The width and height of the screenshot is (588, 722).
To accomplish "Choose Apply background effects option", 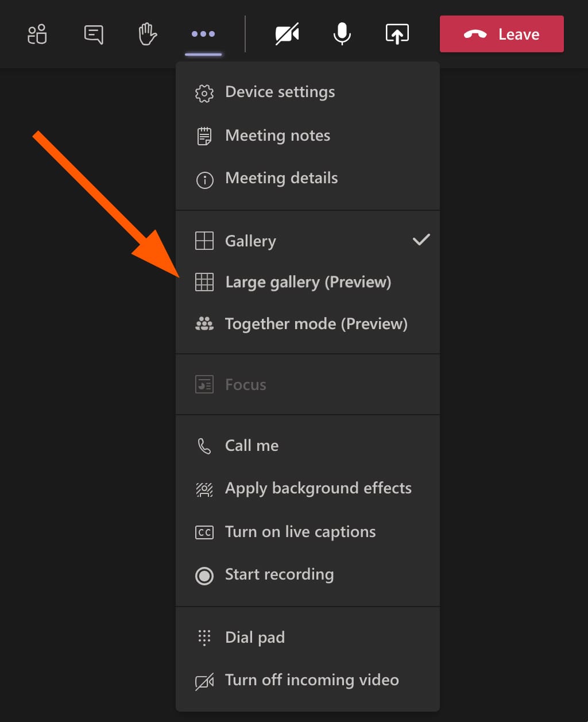I will 318,488.
